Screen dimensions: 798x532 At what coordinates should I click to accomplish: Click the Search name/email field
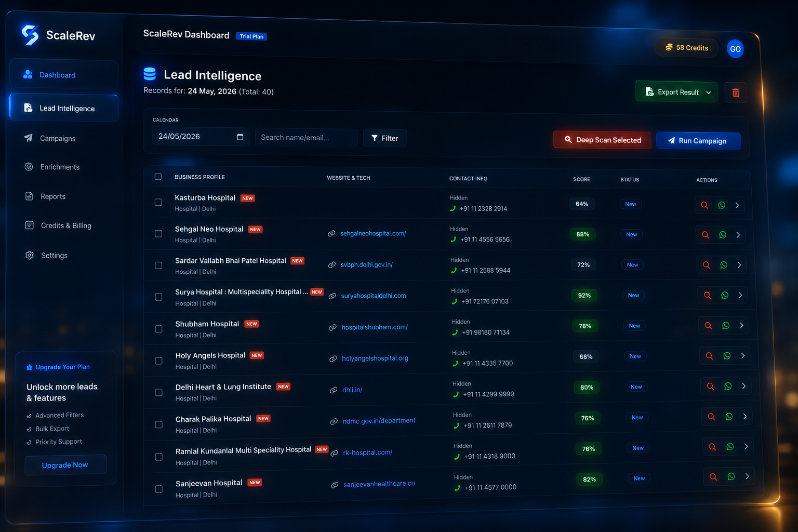(x=306, y=138)
